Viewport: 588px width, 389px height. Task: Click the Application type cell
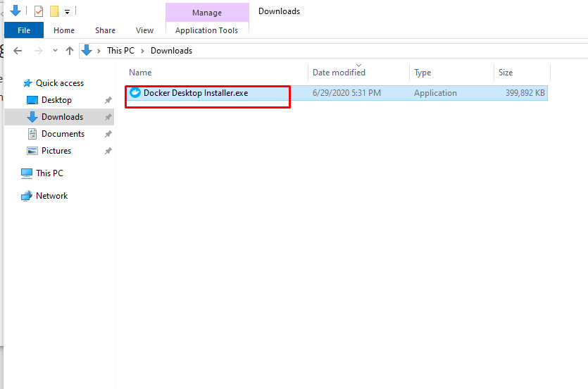pos(435,93)
